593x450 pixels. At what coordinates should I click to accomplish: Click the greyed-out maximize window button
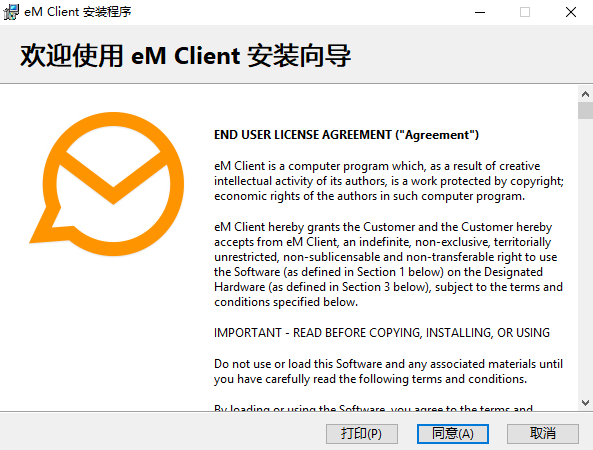[x=525, y=12]
